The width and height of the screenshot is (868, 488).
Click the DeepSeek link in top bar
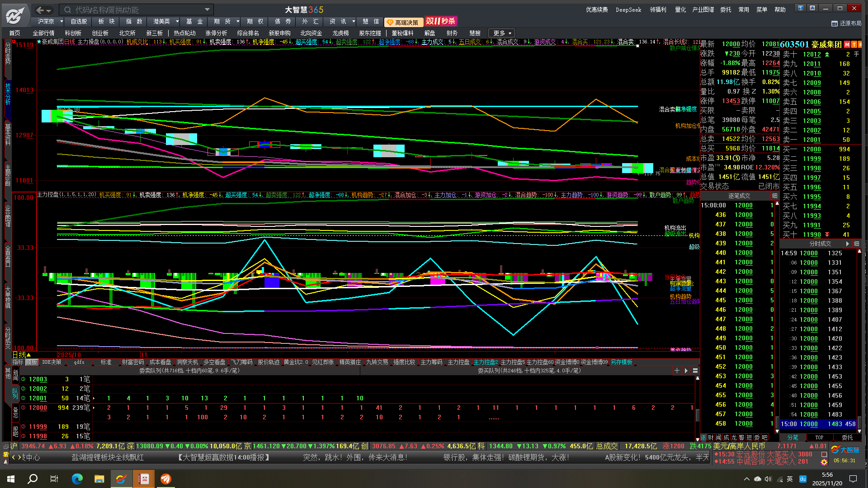628,9
